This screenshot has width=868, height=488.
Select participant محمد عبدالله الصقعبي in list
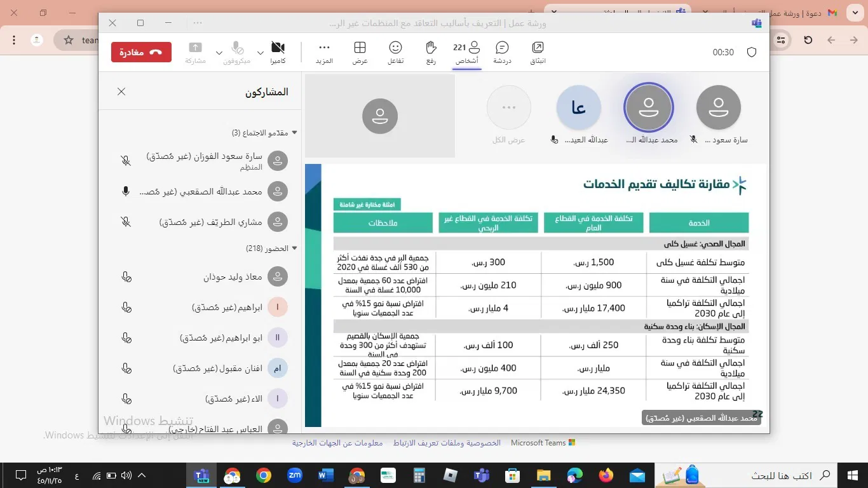coord(200,191)
